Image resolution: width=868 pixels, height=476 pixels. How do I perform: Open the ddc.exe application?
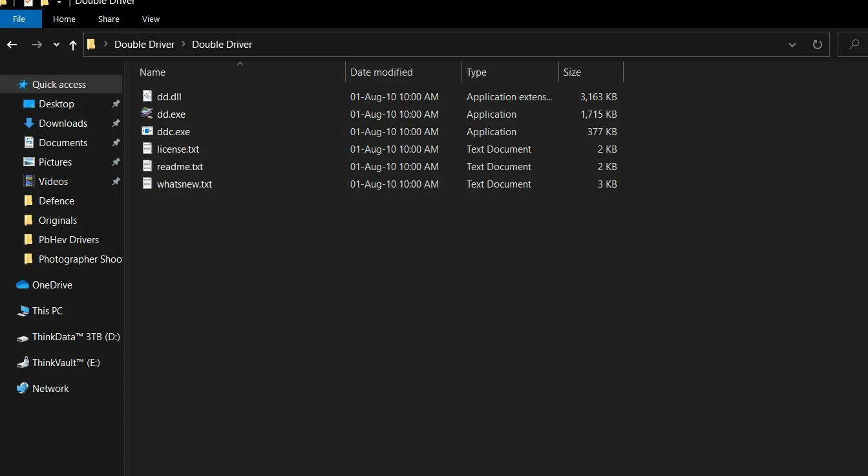175,131
